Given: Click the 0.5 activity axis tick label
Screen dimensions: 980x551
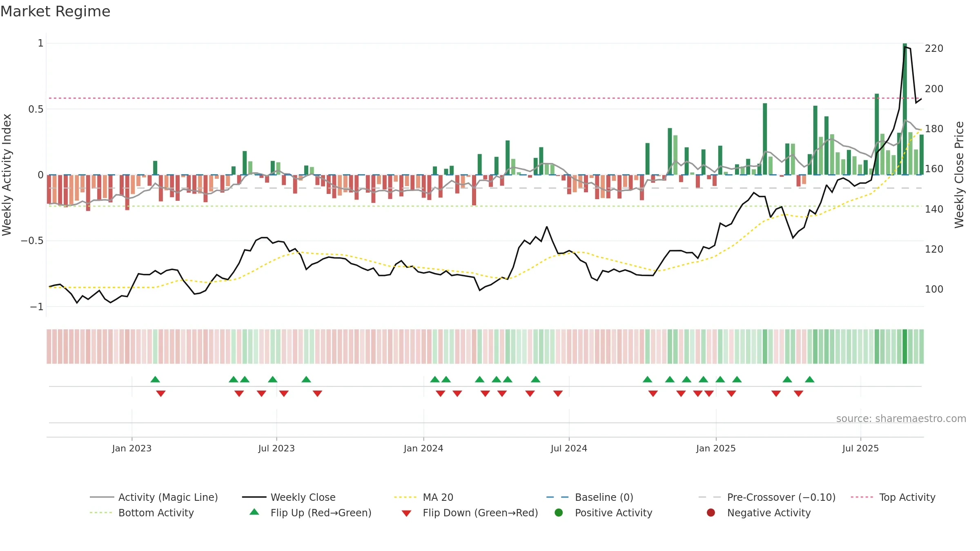Looking at the screenshot, I should tap(36, 109).
